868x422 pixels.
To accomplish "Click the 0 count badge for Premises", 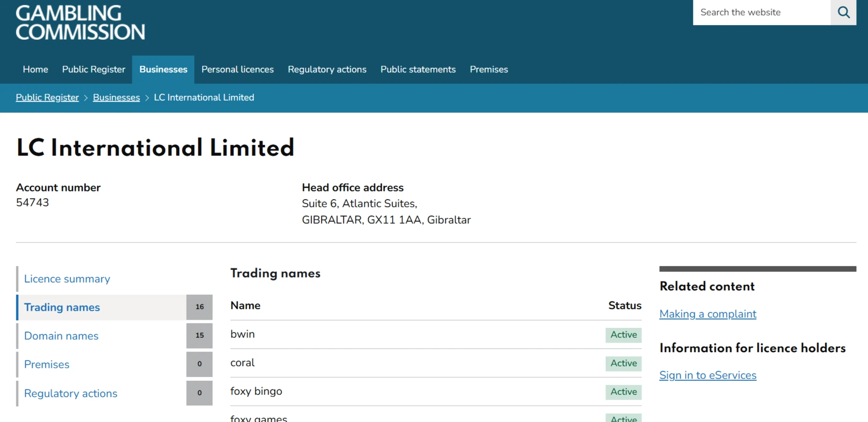I will click(199, 364).
